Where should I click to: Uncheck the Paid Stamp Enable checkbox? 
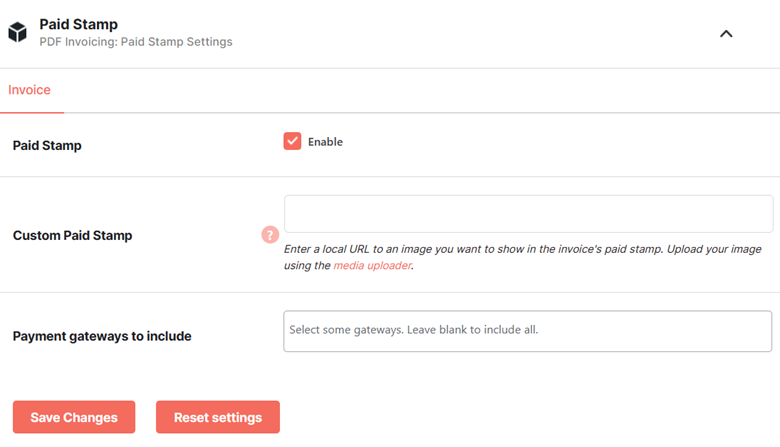click(292, 141)
